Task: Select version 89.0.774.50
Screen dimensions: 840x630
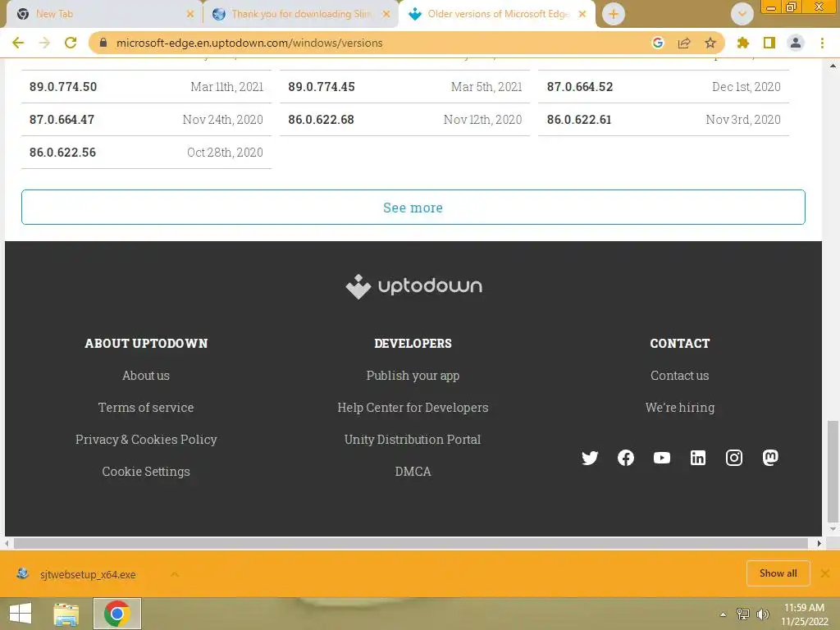Action: (x=146, y=87)
